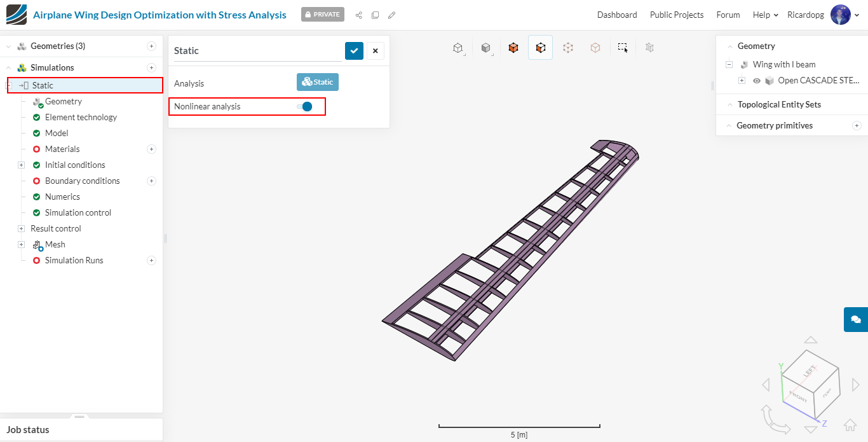Go to the Dashboard
868x442 pixels.
tap(616, 15)
